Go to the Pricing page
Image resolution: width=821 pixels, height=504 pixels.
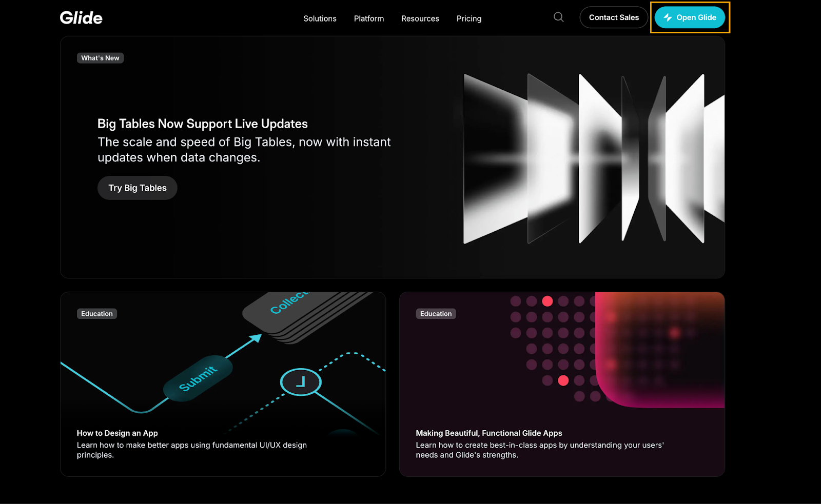click(x=469, y=18)
